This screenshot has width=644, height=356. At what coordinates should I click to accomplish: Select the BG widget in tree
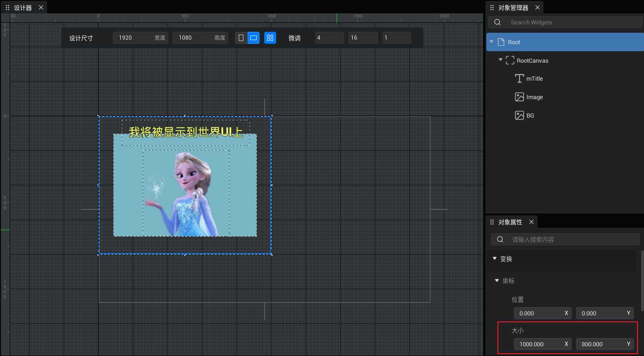point(530,116)
